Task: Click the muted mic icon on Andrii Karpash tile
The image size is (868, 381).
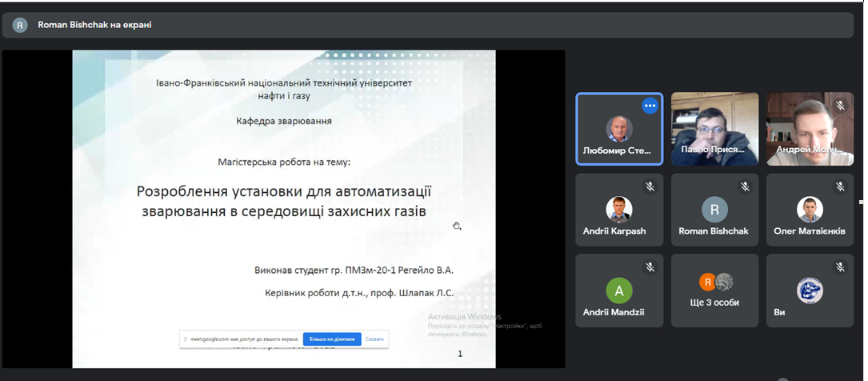Action: pos(650,186)
